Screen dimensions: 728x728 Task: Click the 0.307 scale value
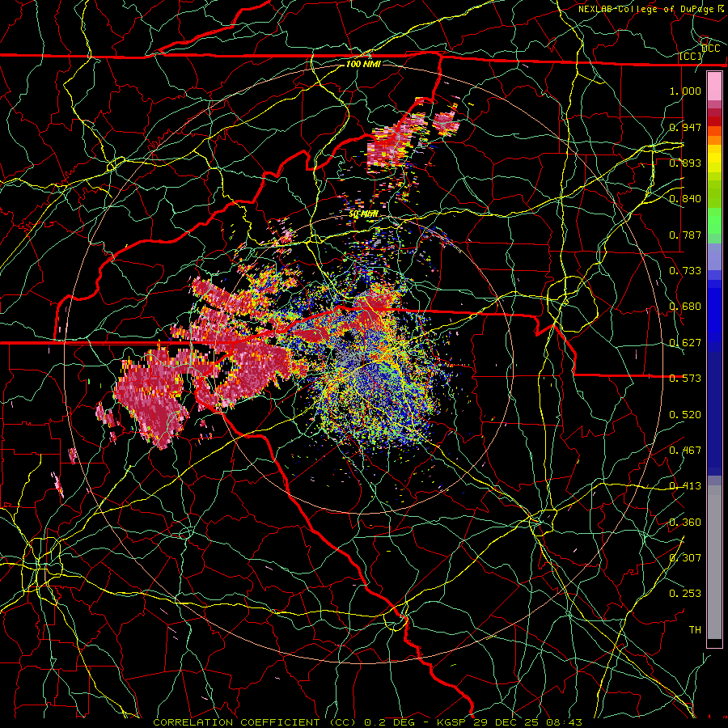coord(685,558)
